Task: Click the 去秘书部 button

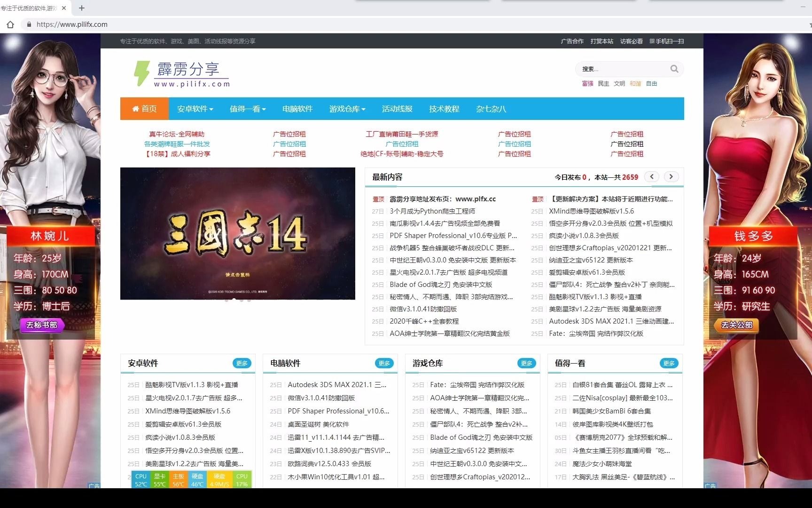Action: 42,325
